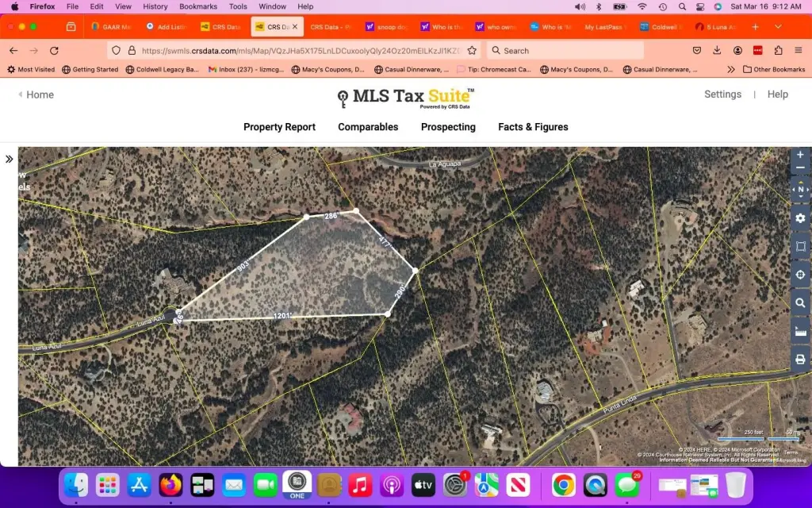Select the area selection square tool

[800, 247]
